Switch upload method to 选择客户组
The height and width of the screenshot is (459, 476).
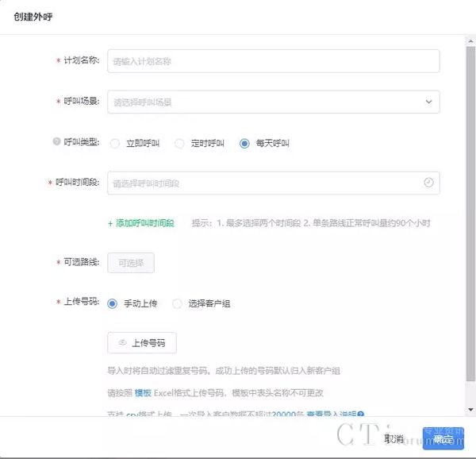pos(178,303)
